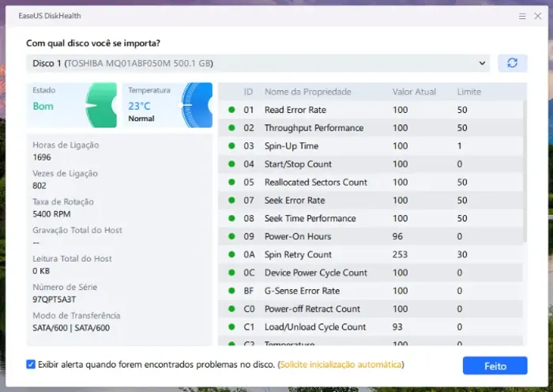Click the limit 1 for Spin-Up Time

459,145
